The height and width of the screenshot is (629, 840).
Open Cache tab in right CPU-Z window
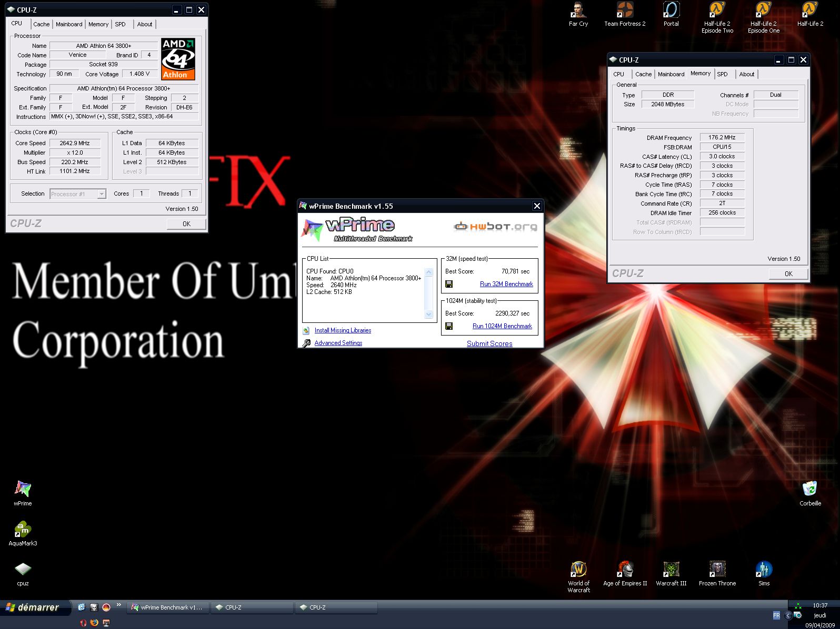(x=643, y=74)
